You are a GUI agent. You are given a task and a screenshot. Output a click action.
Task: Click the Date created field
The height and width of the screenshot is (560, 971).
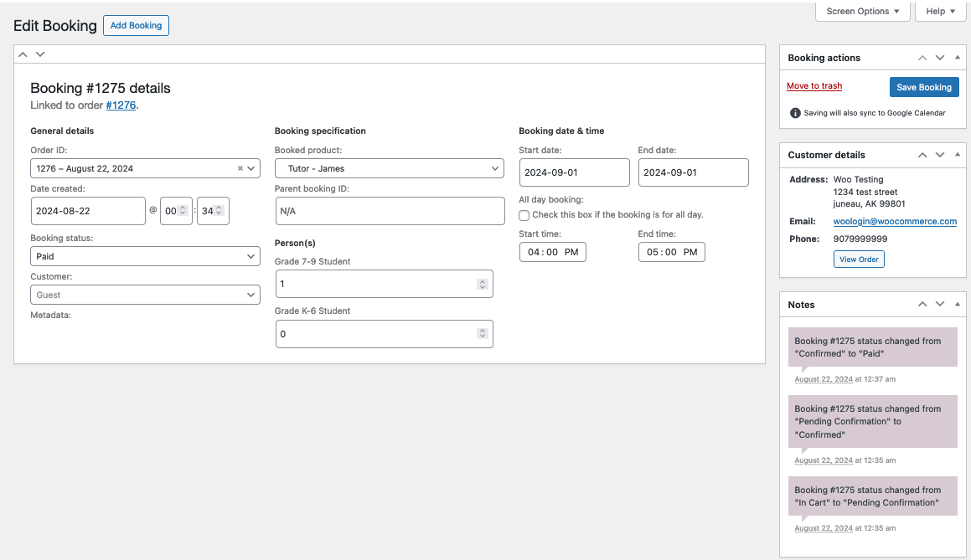pos(88,211)
